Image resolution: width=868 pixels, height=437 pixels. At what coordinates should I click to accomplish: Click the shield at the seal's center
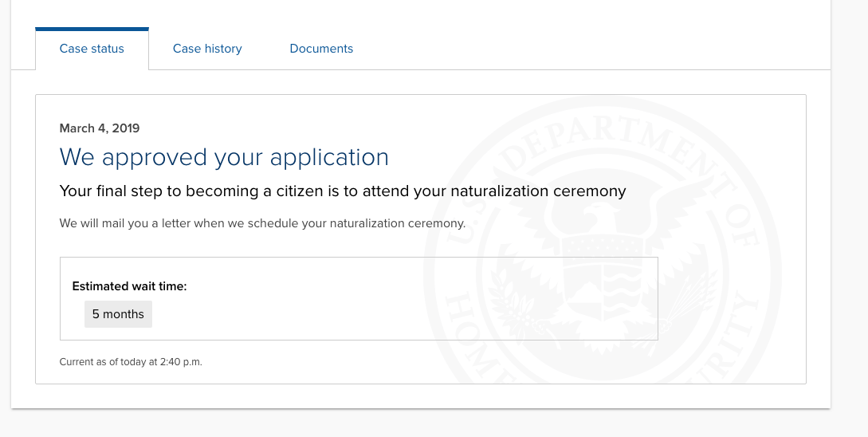point(603,277)
